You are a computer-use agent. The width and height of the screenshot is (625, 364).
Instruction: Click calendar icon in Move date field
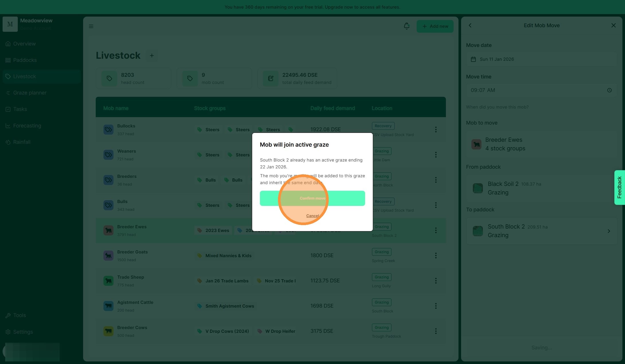click(473, 59)
